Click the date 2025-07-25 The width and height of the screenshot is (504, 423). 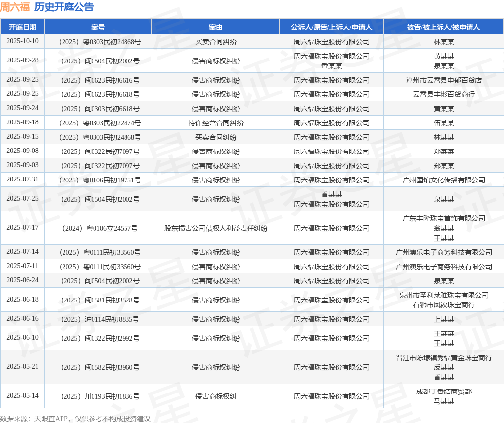[23, 199]
